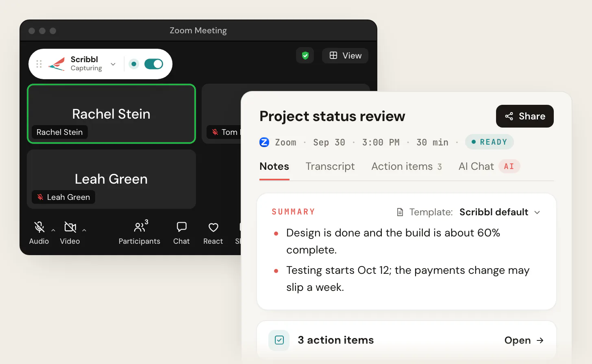This screenshot has height=364, width=592.
Task: Click the Scribbl bird logo
Action: click(57, 64)
